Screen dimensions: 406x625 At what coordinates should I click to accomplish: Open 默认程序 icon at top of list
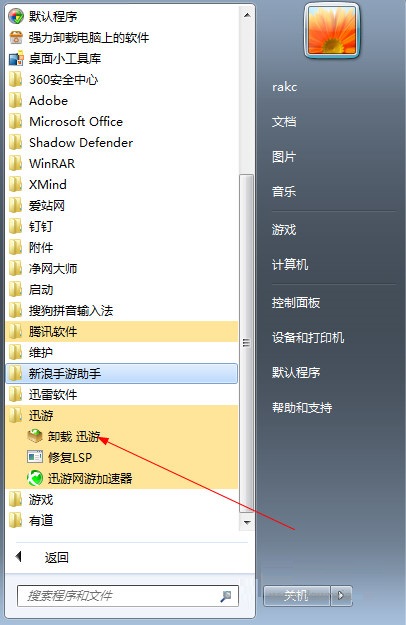coord(16,16)
